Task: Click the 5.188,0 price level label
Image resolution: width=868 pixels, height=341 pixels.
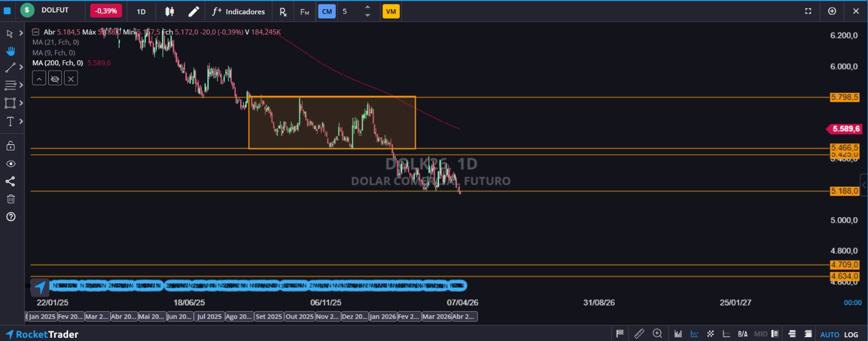Action: 844,191
